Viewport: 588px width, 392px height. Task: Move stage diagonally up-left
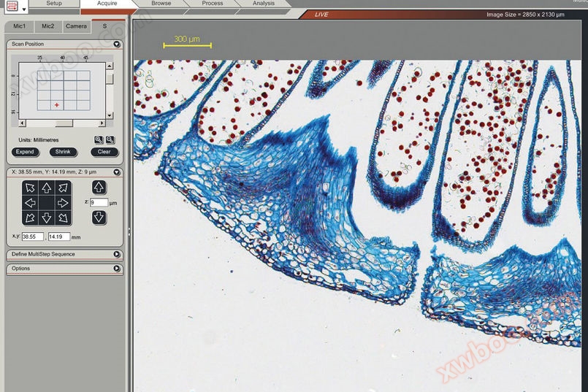click(x=30, y=188)
